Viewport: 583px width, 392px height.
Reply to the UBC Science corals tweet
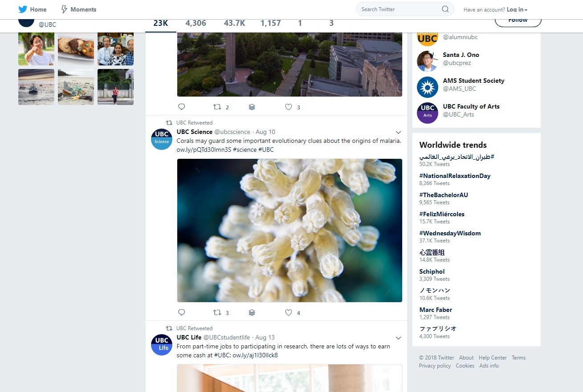(181, 312)
